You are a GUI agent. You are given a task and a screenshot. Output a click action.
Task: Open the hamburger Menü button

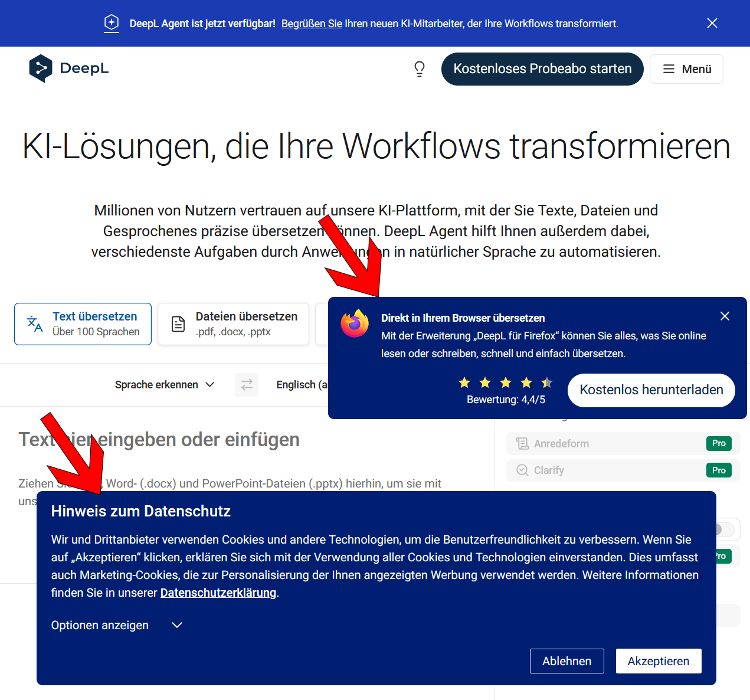click(686, 69)
